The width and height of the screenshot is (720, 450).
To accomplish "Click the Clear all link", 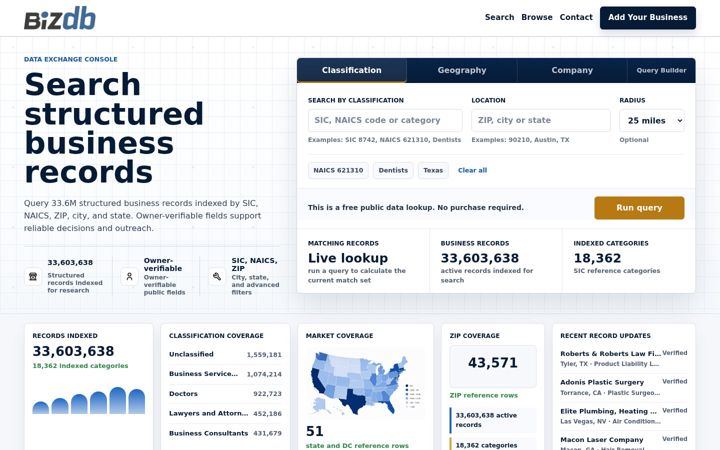I will 472,170.
